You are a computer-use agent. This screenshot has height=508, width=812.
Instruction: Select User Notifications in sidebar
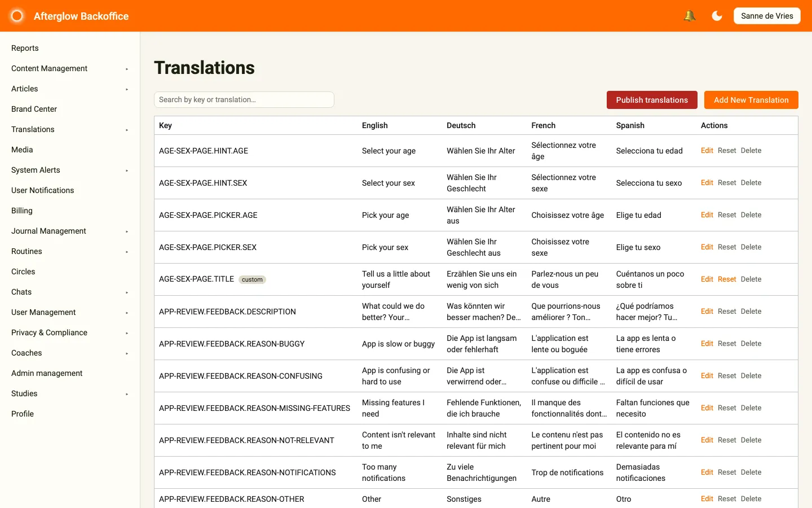42,190
